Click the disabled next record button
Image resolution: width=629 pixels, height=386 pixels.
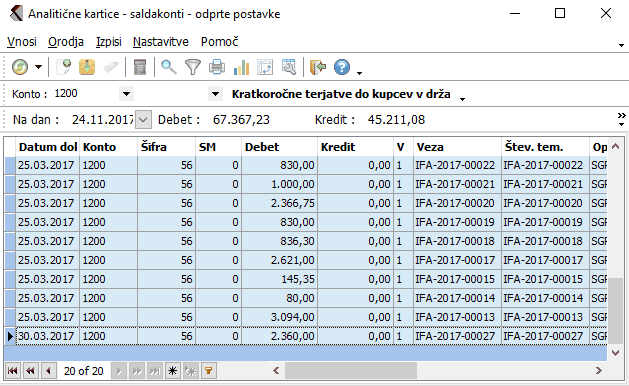119,371
